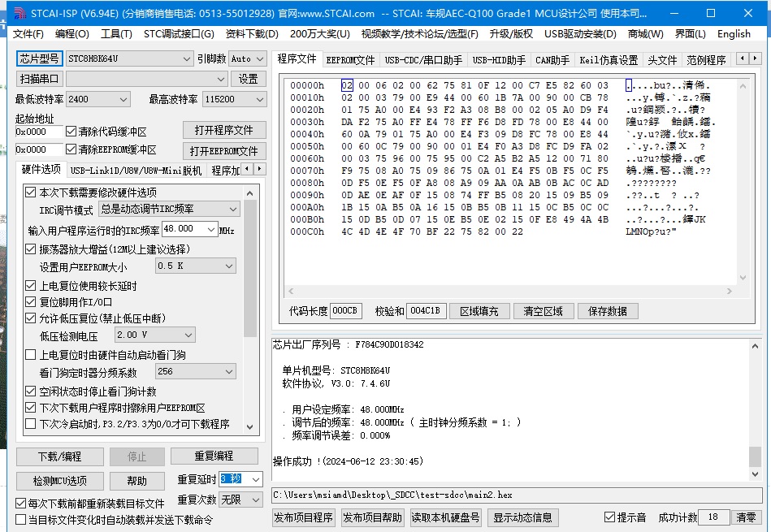The image size is (771, 532).
Task: Toggle 振荡器放大增益 checkbox
Action: (x=31, y=249)
